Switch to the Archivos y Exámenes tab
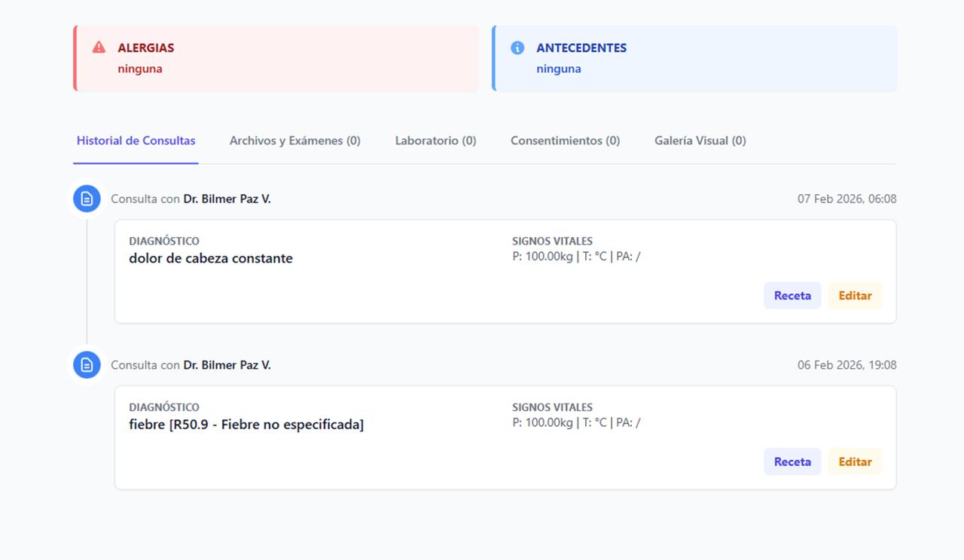This screenshot has height=560, width=964. click(294, 140)
